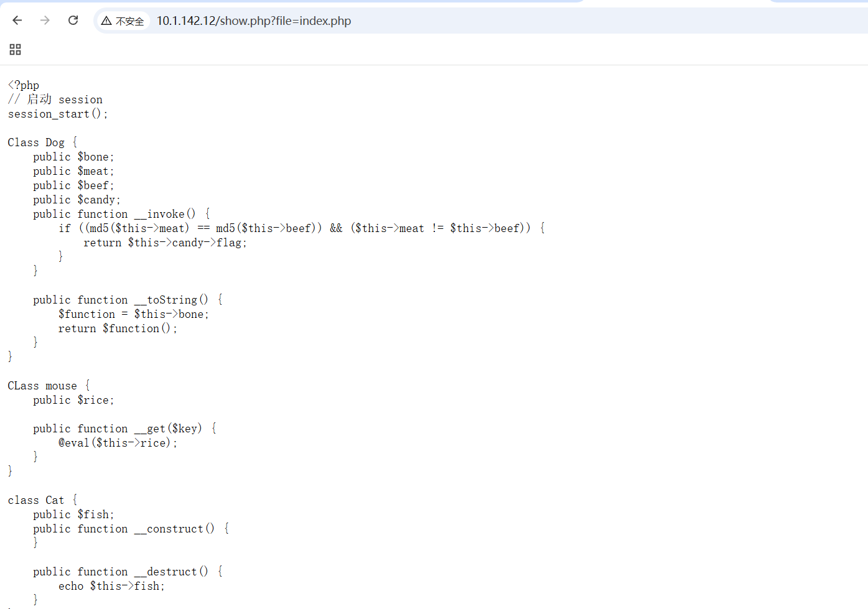Click the 启动 session comment line

[56, 100]
